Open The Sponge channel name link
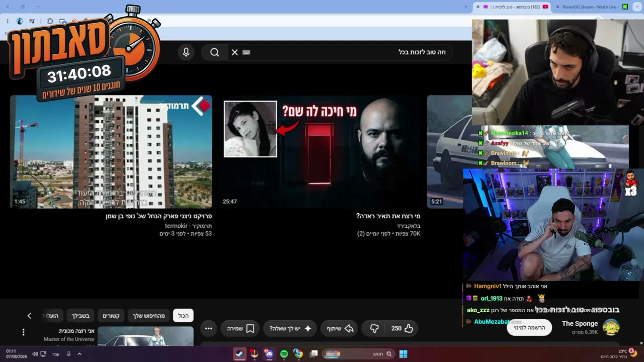 tap(580, 324)
